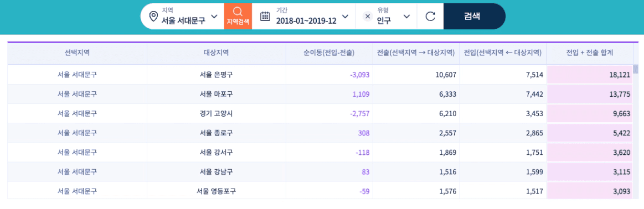Click the -3,093 net migration value
Image resolution: width=644 pixels, height=209 pixels.
pyautogui.click(x=360, y=75)
